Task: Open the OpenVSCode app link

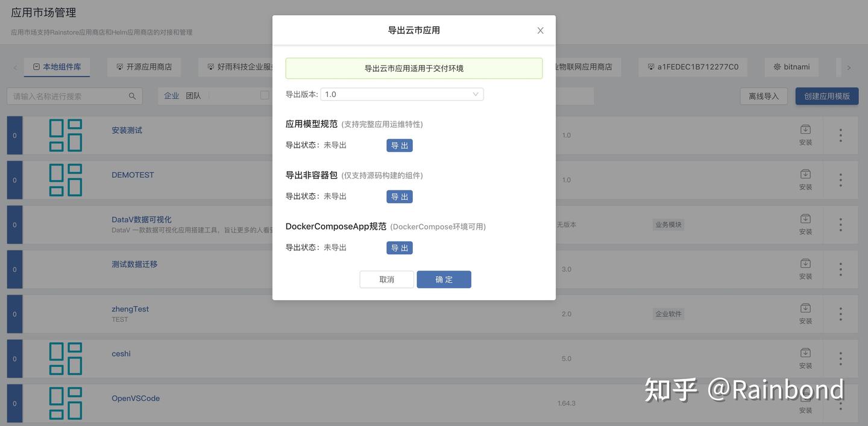Action: point(136,398)
